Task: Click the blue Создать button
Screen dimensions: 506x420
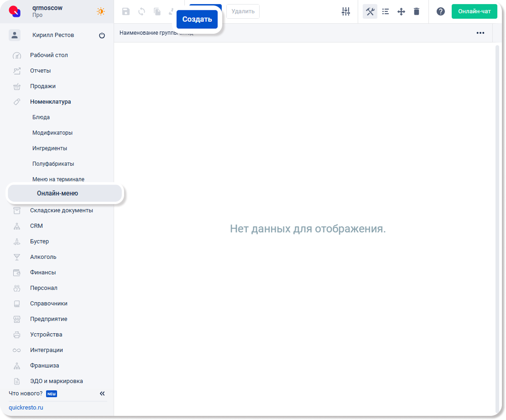Action: tap(197, 19)
